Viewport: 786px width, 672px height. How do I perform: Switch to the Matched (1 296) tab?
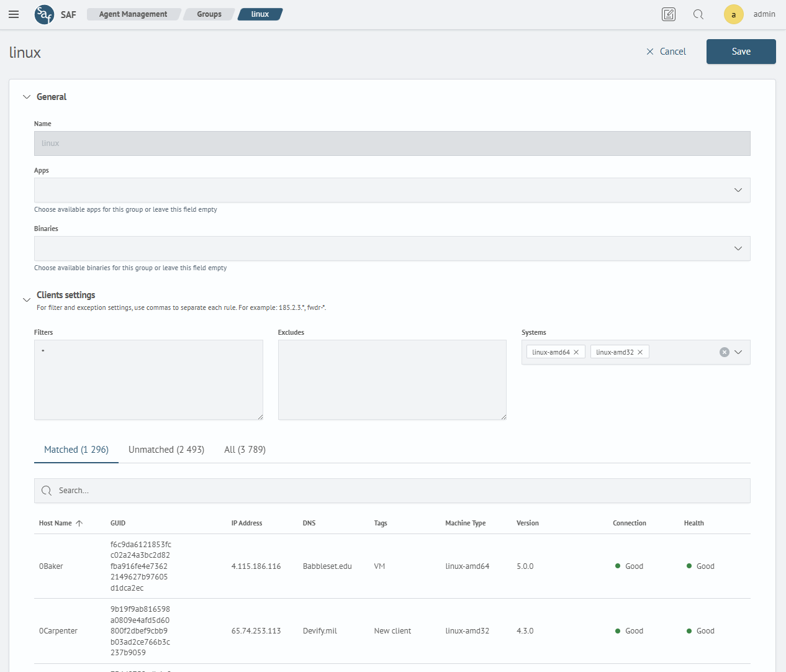76,450
